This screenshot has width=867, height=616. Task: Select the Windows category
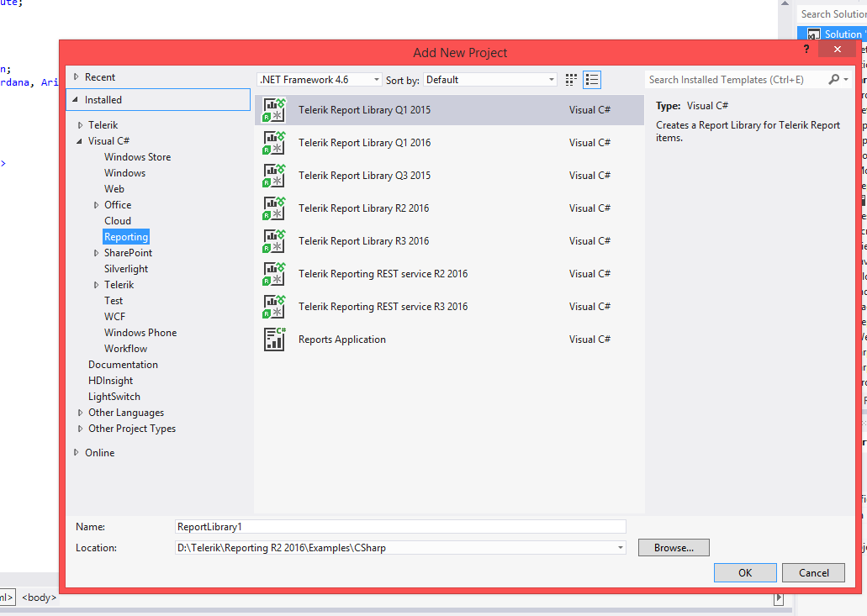pyautogui.click(x=125, y=173)
